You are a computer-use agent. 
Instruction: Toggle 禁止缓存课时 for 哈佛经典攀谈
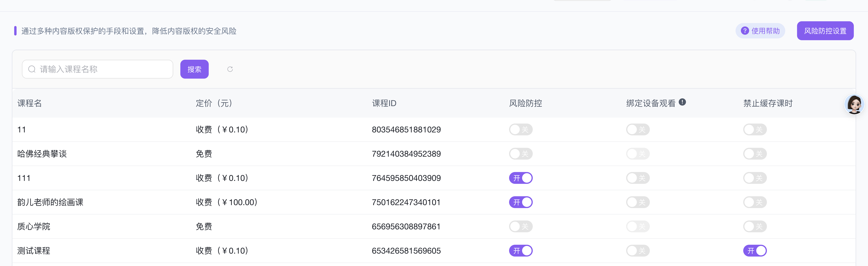(755, 154)
